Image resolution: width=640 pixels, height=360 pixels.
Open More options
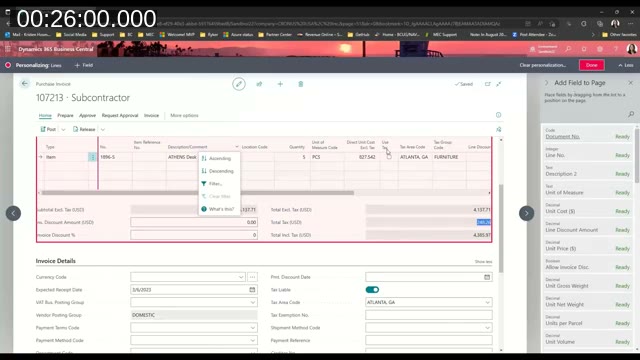point(184,116)
